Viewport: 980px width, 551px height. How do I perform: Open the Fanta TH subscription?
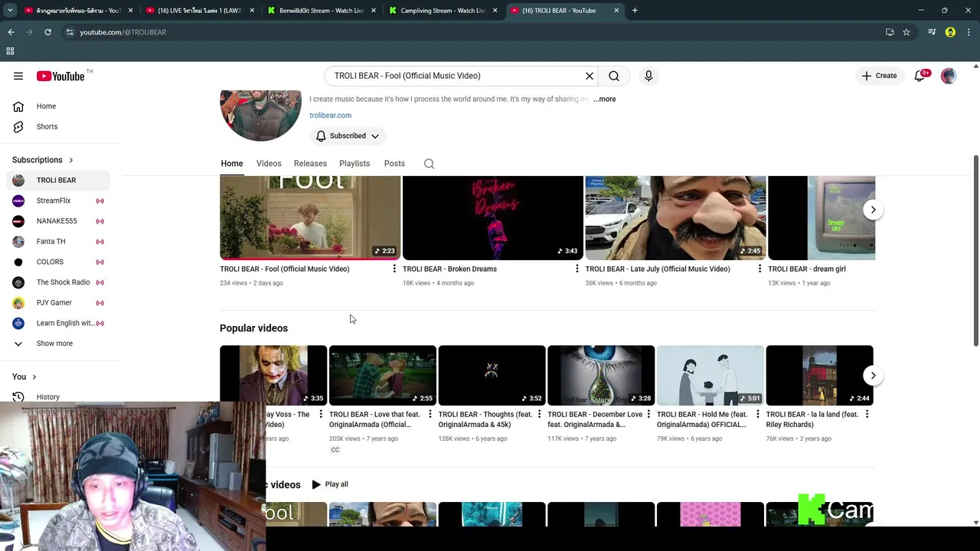(x=58, y=241)
